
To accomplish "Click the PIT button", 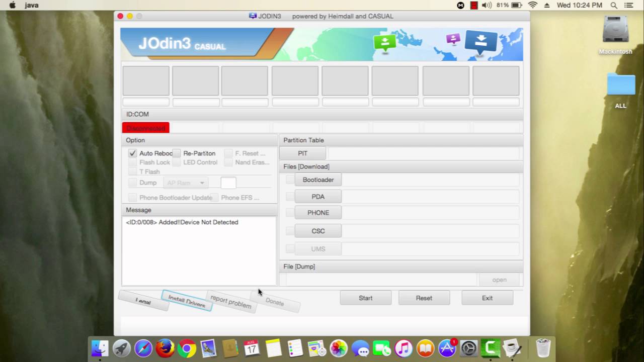I will pos(302,153).
